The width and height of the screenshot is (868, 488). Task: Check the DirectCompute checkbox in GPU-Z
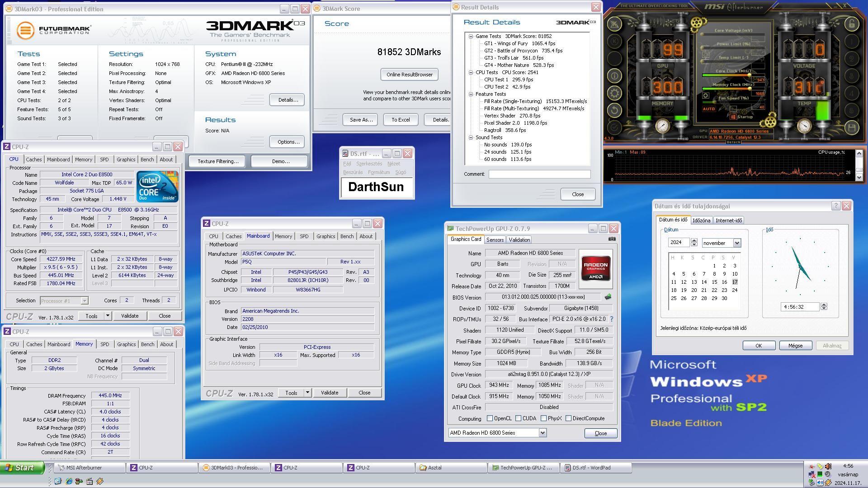click(568, 418)
